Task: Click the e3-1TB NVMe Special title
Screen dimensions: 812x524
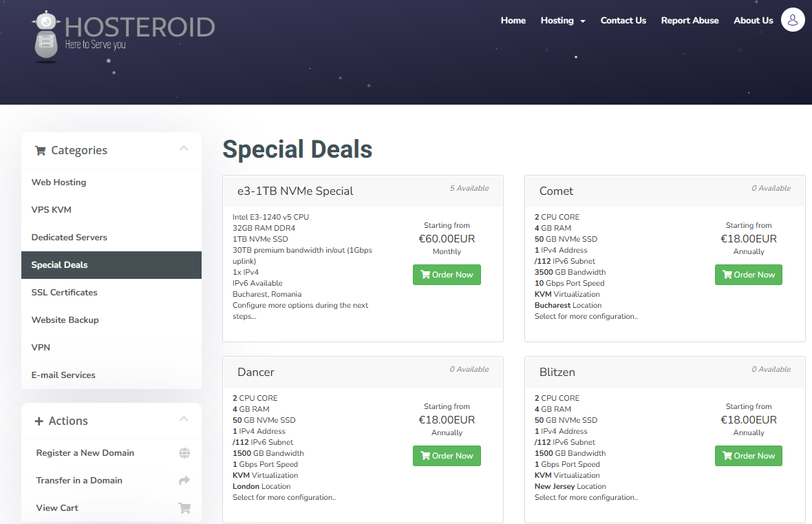Action: 295,191
